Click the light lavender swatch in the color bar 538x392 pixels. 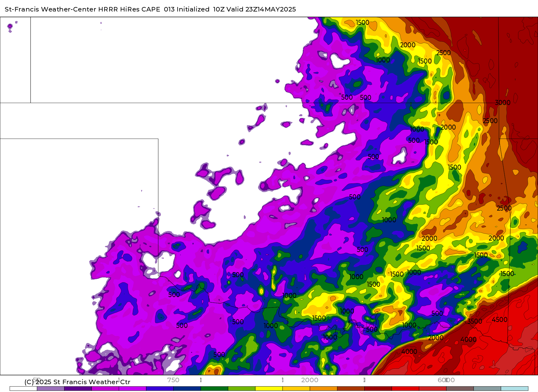(50, 389)
